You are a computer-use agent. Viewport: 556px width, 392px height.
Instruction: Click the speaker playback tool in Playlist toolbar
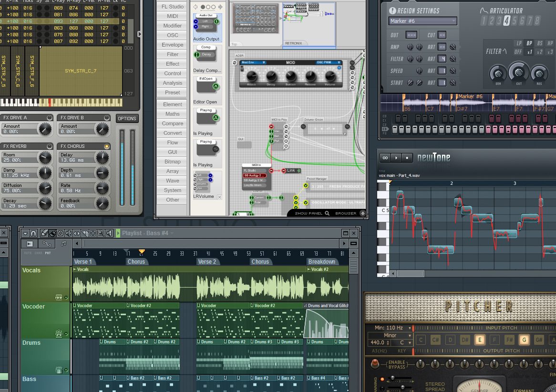coord(109,233)
